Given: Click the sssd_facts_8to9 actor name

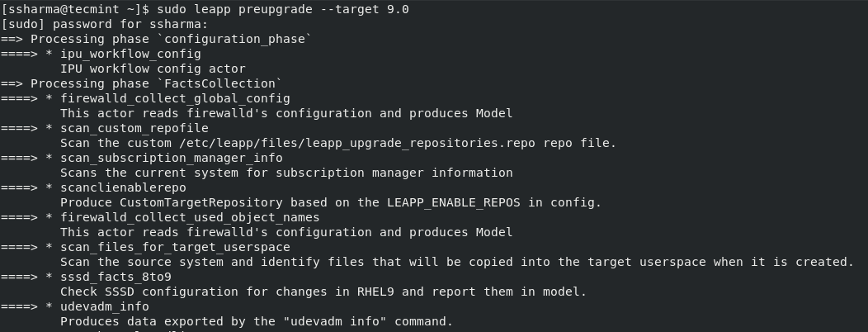Looking at the screenshot, I should point(116,277).
